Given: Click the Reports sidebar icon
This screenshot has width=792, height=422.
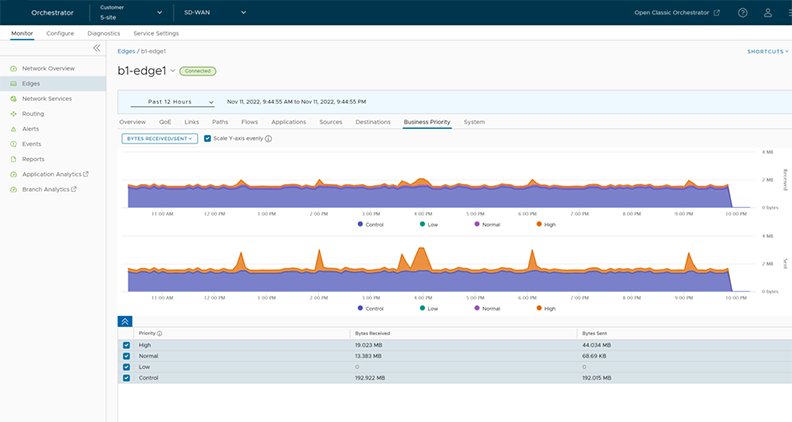Looking at the screenshot, I should pyautogui.click(x=14, y=159).
